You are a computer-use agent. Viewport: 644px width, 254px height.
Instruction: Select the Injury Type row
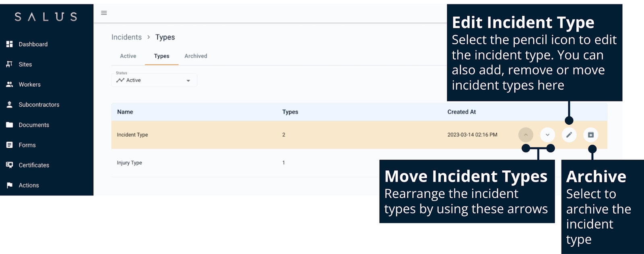pos(130,163)
